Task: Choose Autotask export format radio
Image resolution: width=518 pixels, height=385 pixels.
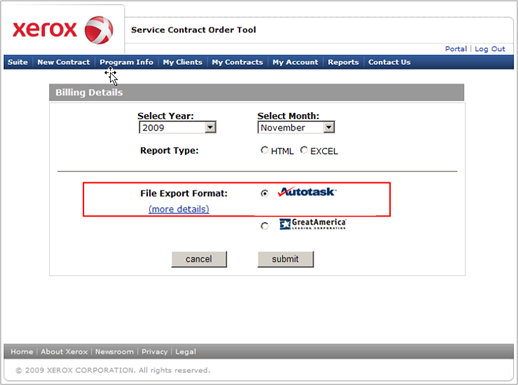Action: [264, 193]
